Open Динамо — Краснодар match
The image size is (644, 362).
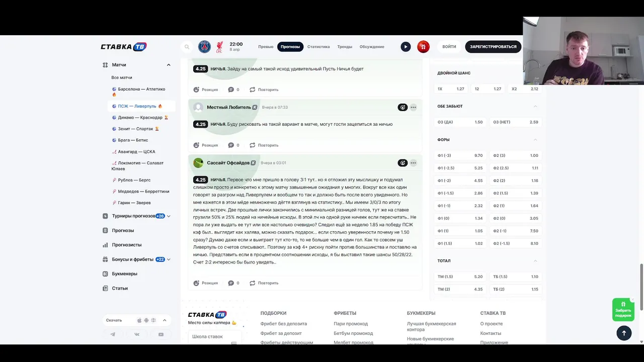pyautogui.click(x=140, y=118)
